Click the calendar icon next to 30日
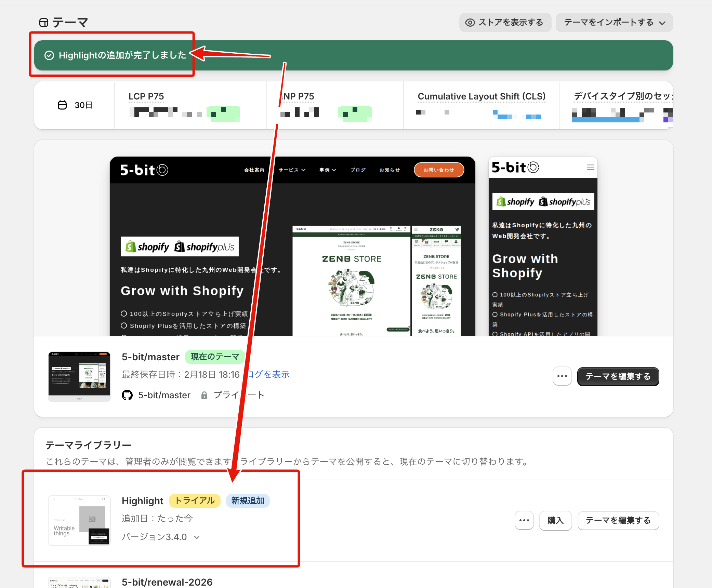Viewport: 712px width, 588px height. coord(62,105)
